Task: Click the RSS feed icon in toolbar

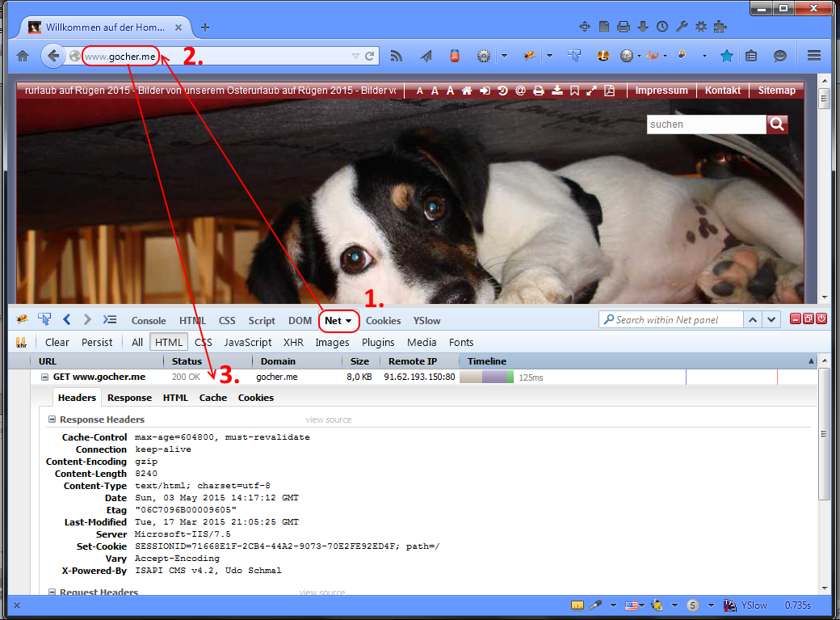Action: click(x=397, y=56)
